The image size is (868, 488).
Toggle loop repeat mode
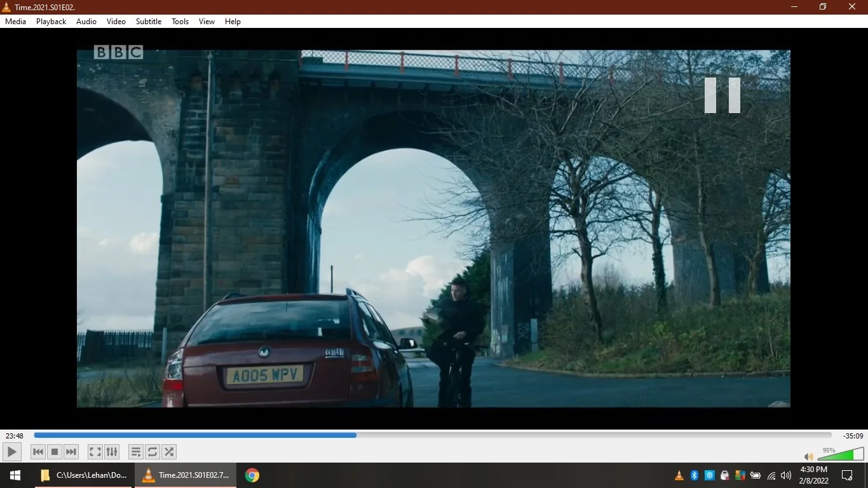click(153, 452)
